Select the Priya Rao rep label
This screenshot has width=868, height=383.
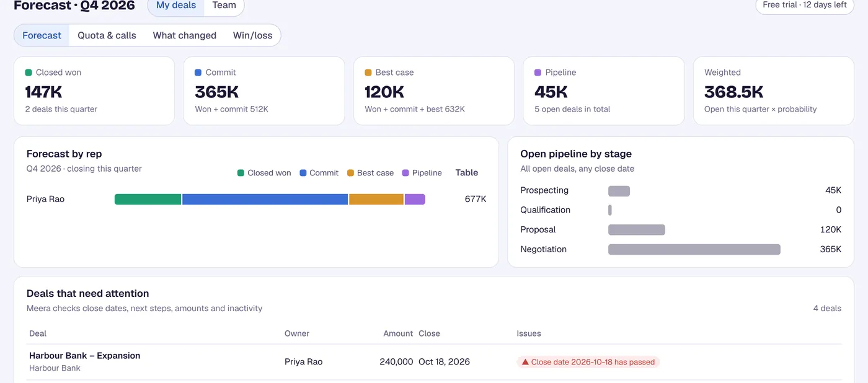45,199
